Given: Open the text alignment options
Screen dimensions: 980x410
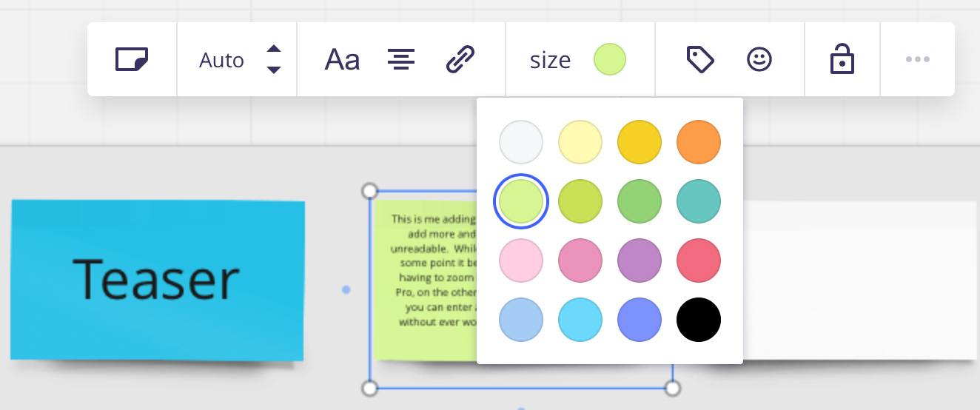Looking at the screenshot, I should (x=401, y=59).
